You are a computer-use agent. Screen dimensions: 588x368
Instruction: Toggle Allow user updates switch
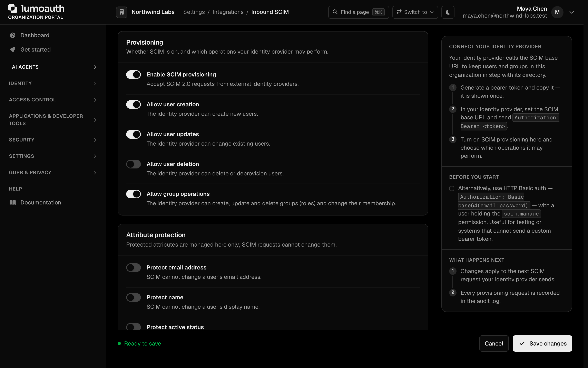tap(133, 134)
